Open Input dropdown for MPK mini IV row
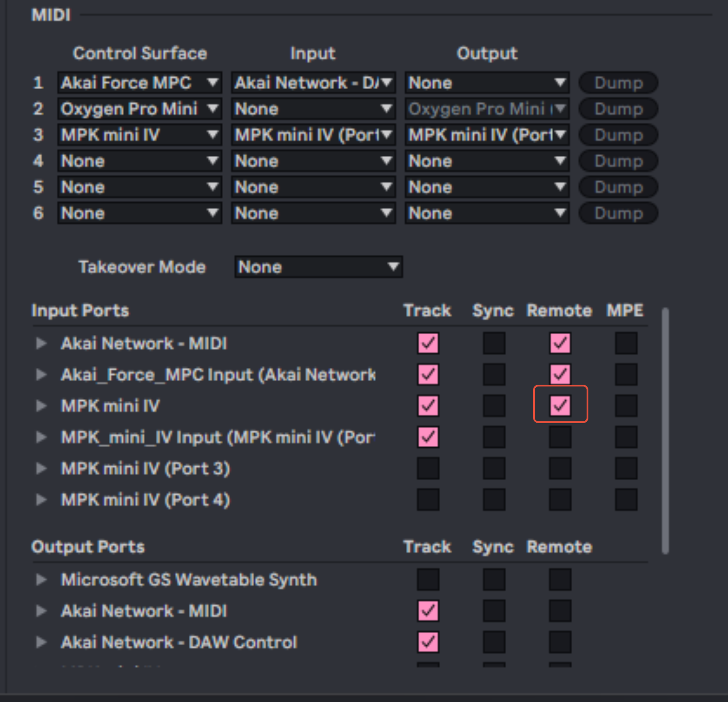This screenshot has width=728, height=702. (313, 135)
